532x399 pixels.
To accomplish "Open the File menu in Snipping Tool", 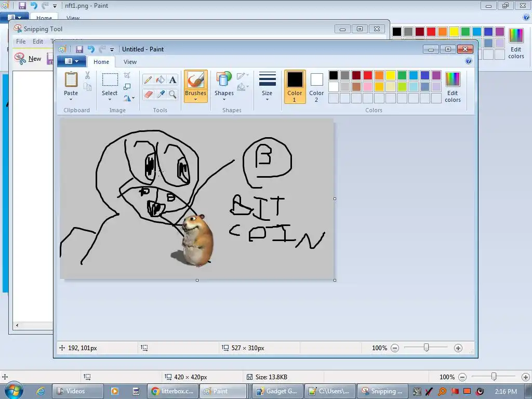I will [x=21, y=42].
